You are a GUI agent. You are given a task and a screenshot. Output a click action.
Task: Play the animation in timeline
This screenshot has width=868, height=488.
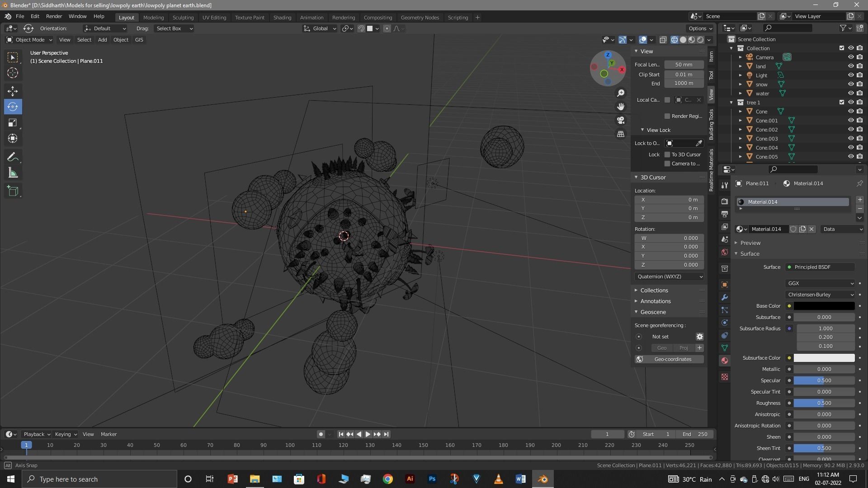(x=368, y=434)
